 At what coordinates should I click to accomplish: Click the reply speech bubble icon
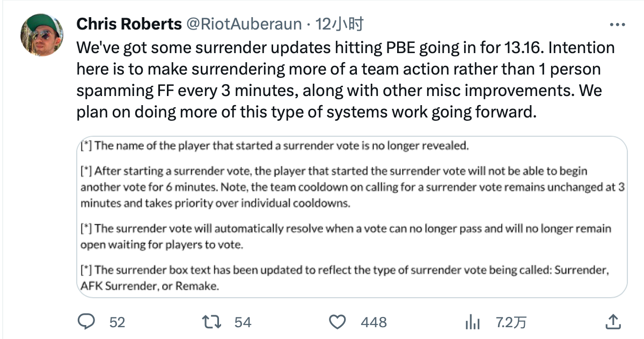click(x=86, y=322)
